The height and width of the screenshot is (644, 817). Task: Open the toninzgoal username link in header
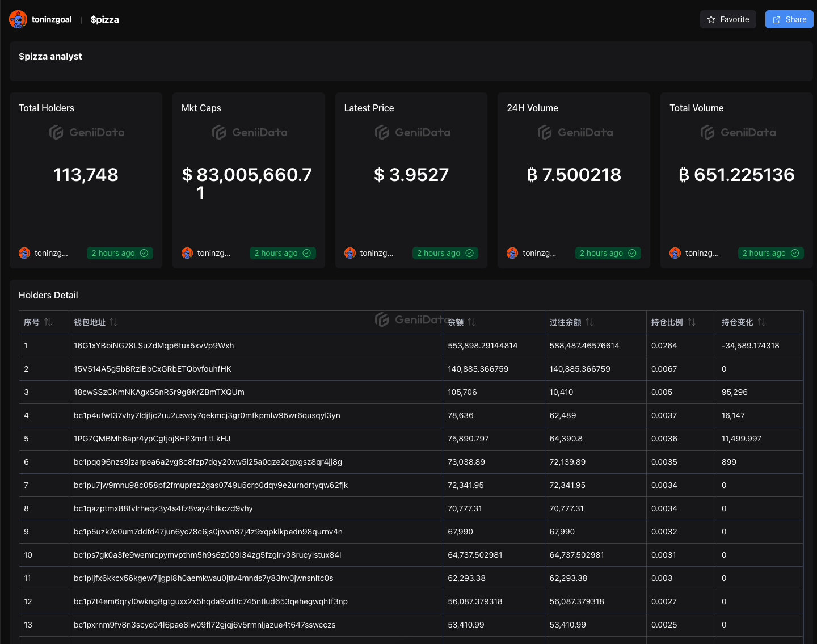pos(52,19)
